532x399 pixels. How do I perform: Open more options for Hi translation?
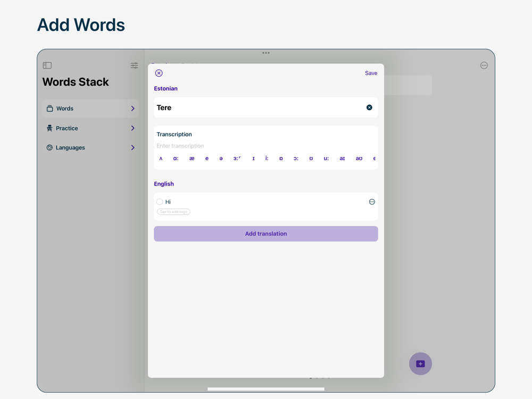[372, 202]
